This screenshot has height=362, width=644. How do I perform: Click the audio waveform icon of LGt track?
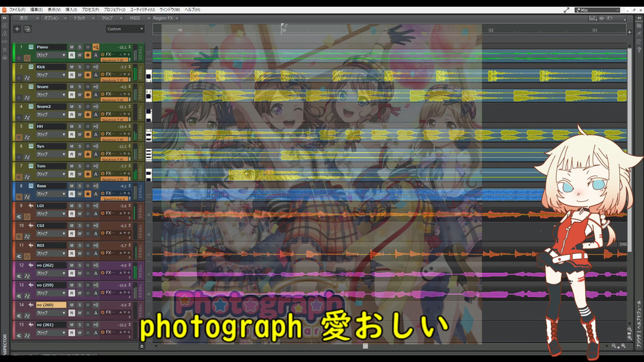tap(31, 206)
